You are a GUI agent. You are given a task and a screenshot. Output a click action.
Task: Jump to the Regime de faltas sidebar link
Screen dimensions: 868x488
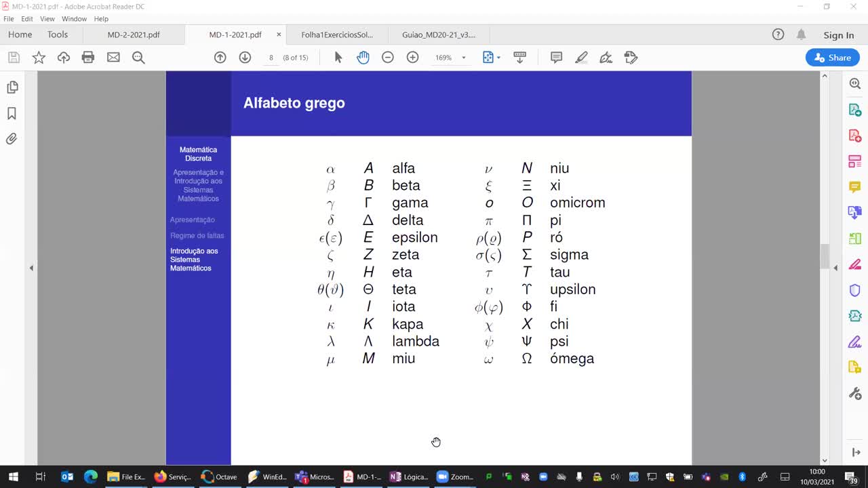coord(197,235)
